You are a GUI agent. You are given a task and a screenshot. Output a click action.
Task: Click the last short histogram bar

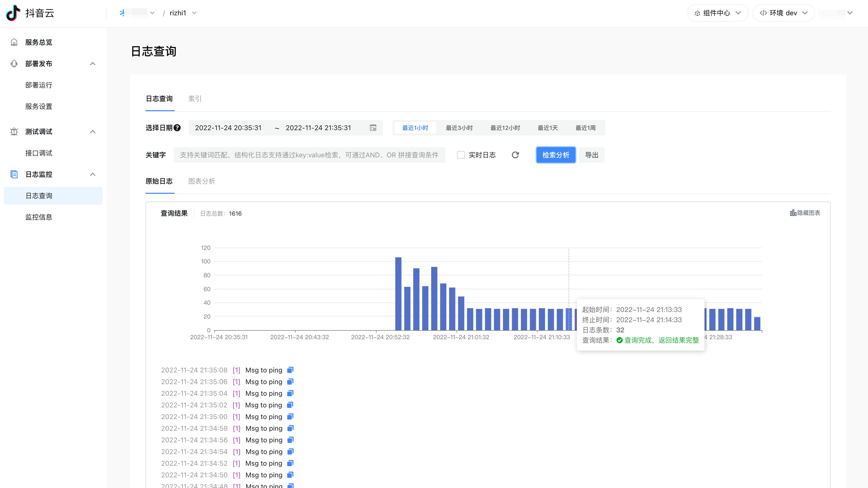point(757,323)
